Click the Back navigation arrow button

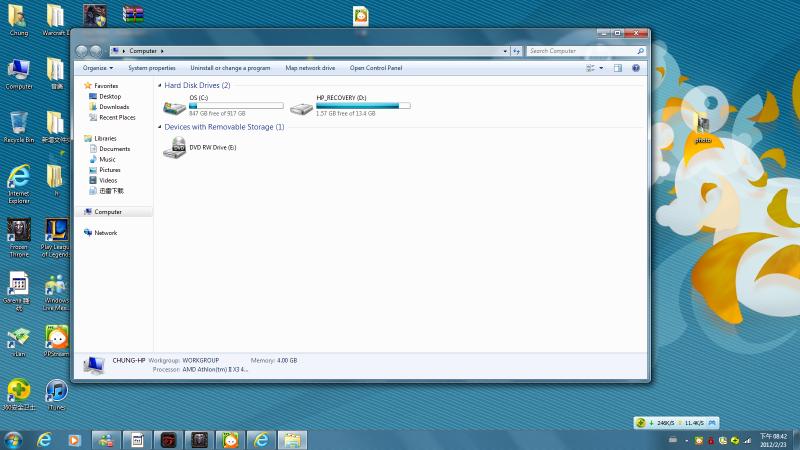pyautogui.click(x=82, y=51)
